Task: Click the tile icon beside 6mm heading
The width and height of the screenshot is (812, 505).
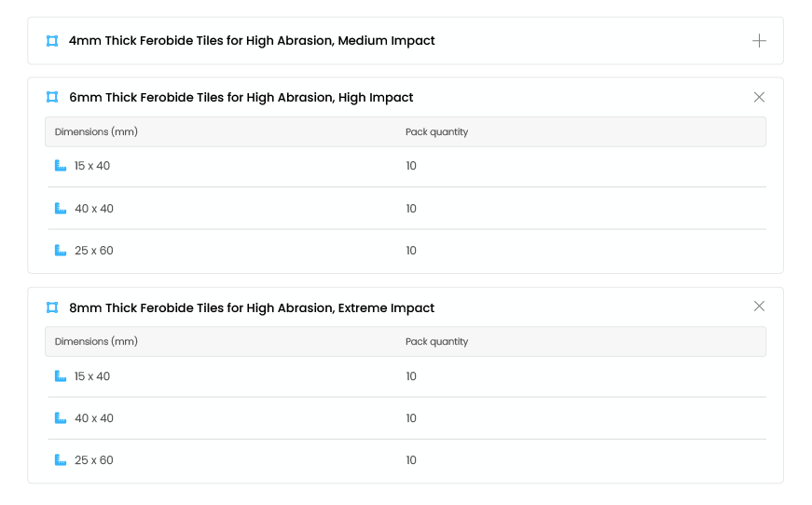Action: point(52,98)
